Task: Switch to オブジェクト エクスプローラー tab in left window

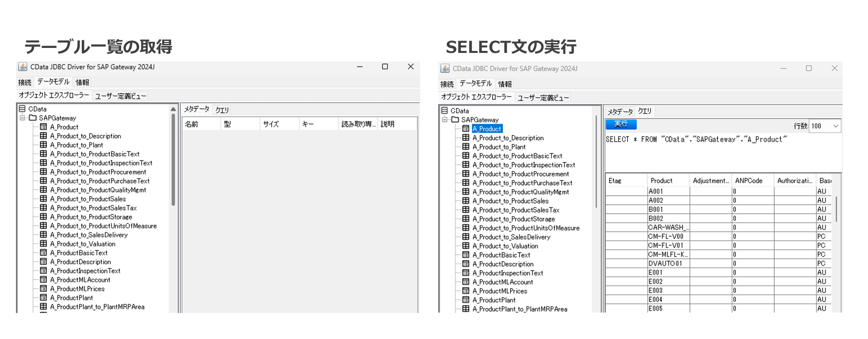Action: click(x=54, y=95)
